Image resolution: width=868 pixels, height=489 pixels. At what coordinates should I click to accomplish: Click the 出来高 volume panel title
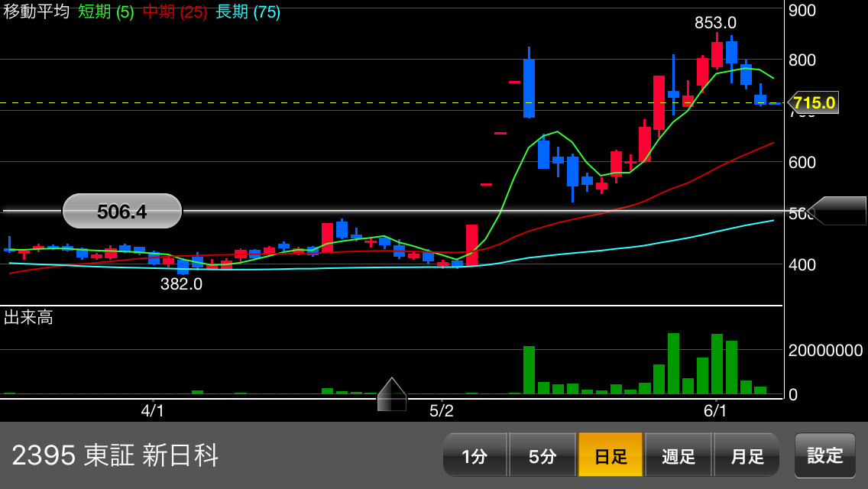pyautogui.click(x=28, y=318)
